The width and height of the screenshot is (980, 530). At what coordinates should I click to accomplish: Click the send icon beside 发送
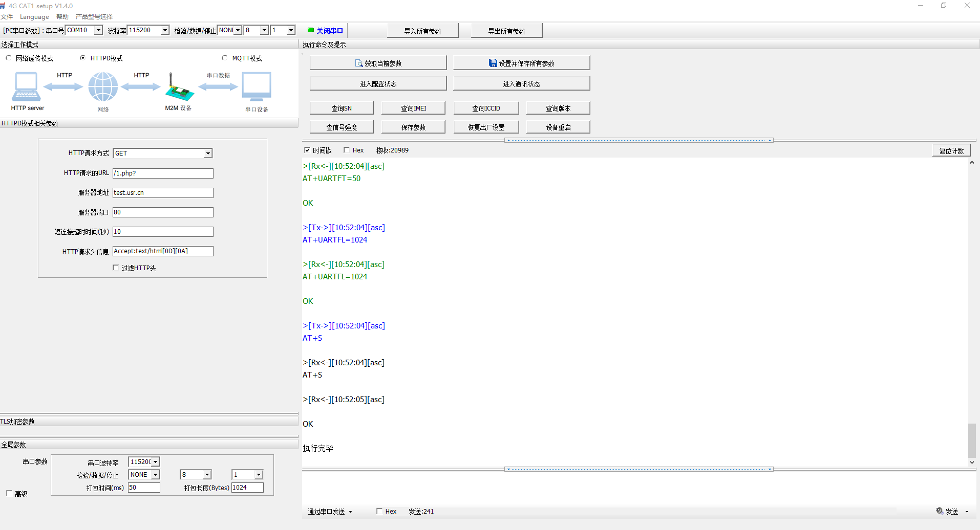tap(940, 511)
